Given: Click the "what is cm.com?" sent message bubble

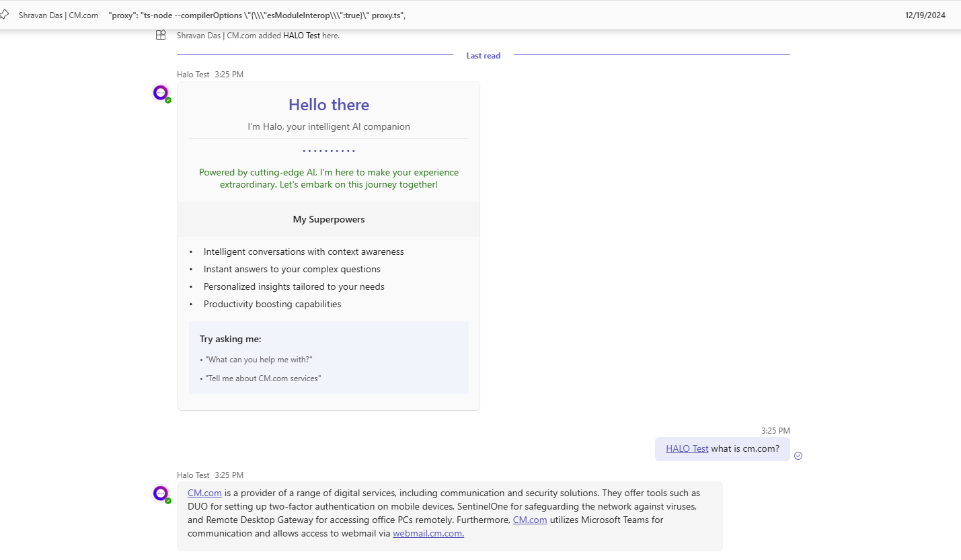Looking at the screenshot, I should pos(722,449).
